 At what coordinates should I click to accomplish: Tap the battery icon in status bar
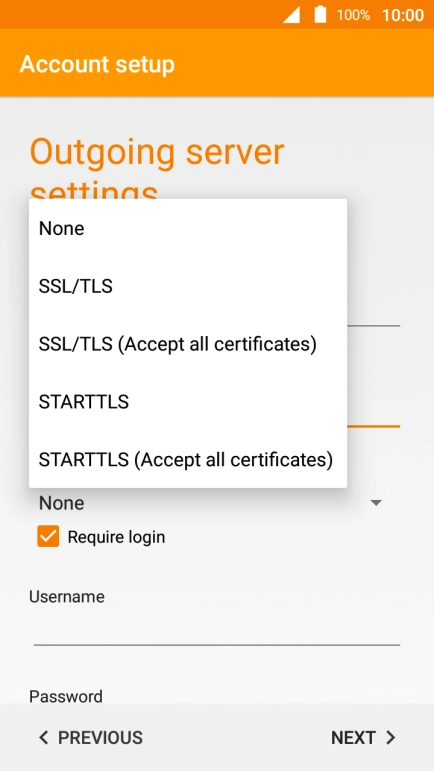[320, 14]
